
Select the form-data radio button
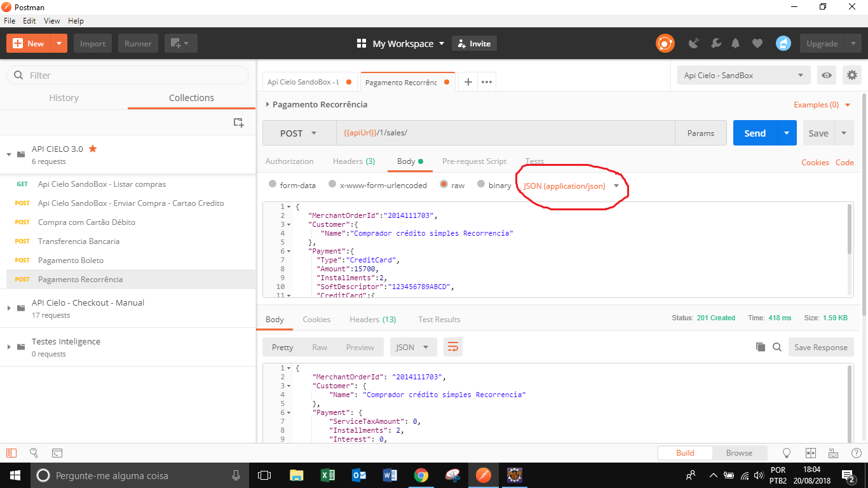click(x=273, y=184)
